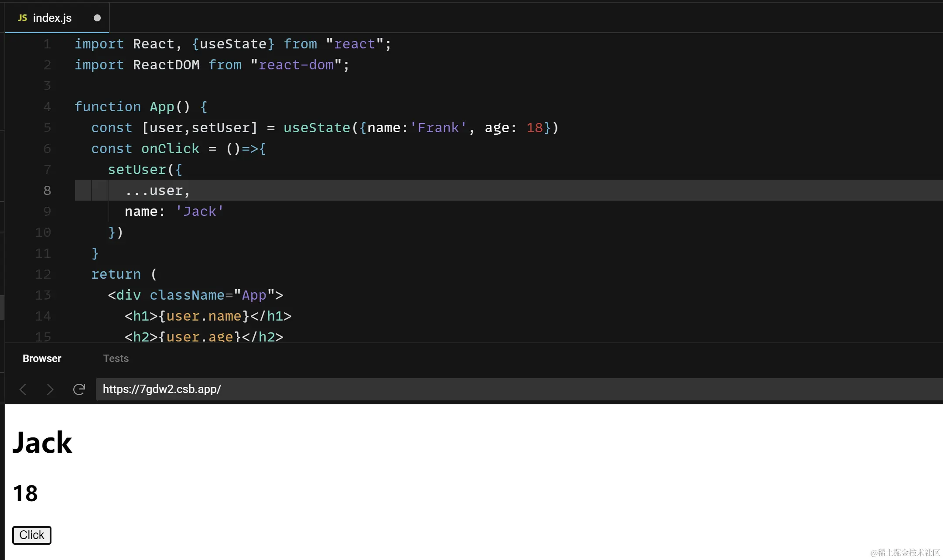Click the Jack heading in preview
The height and width of the screenshot is (560, 943).
[42, 443]
